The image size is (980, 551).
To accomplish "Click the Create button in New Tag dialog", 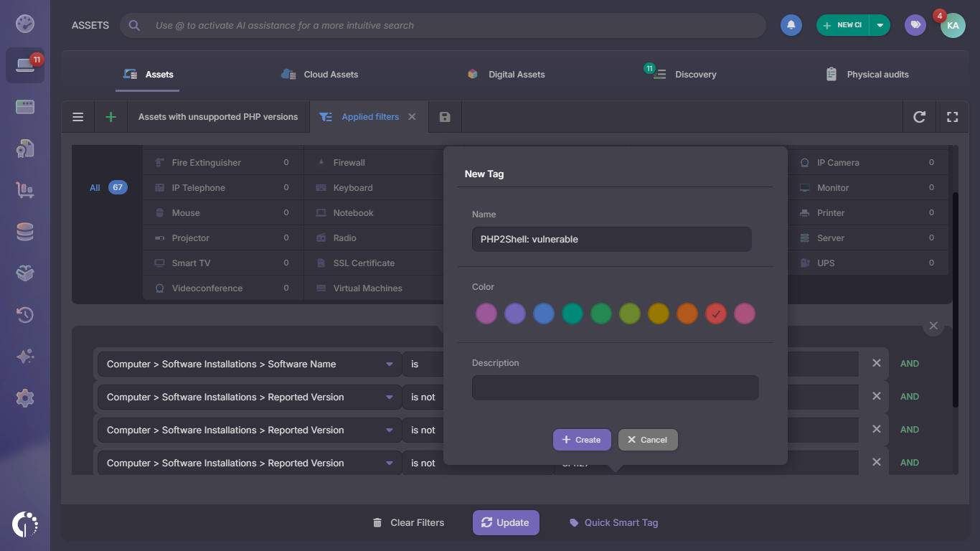I will pos(582,440).
